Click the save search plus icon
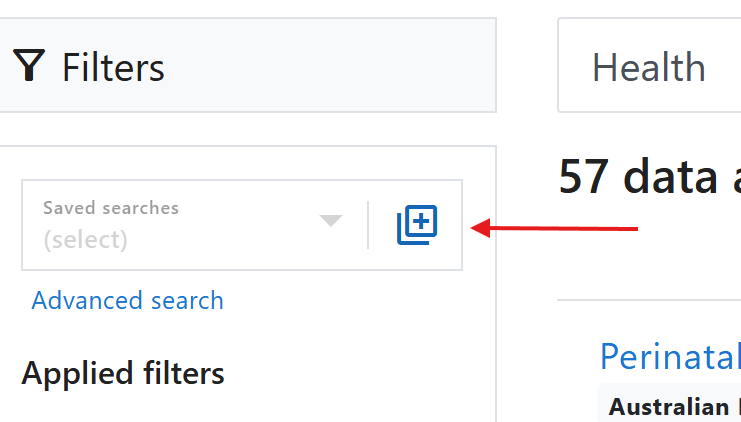The height and width of the screenshot is (422, 741). point(417,225)
